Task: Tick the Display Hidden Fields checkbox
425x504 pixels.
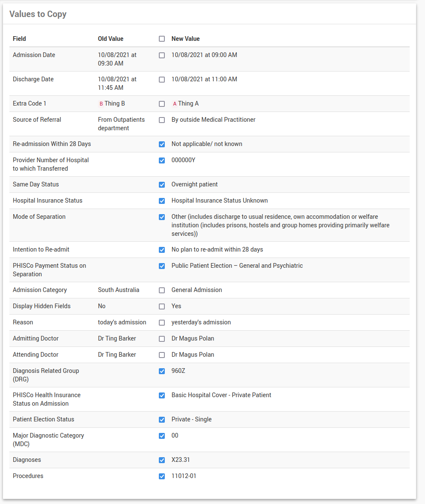Action: pos(162,306)
